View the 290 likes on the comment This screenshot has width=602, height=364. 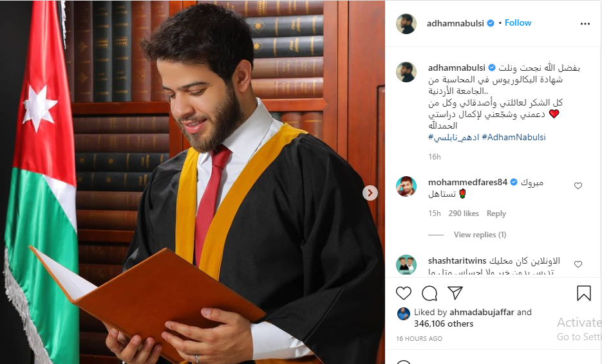[x=464, y=214]
